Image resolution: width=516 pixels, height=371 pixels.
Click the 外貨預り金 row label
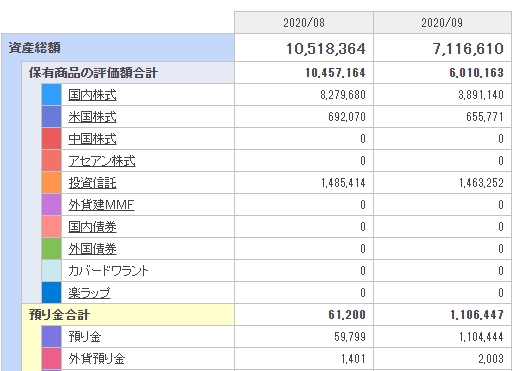(97, 359)
